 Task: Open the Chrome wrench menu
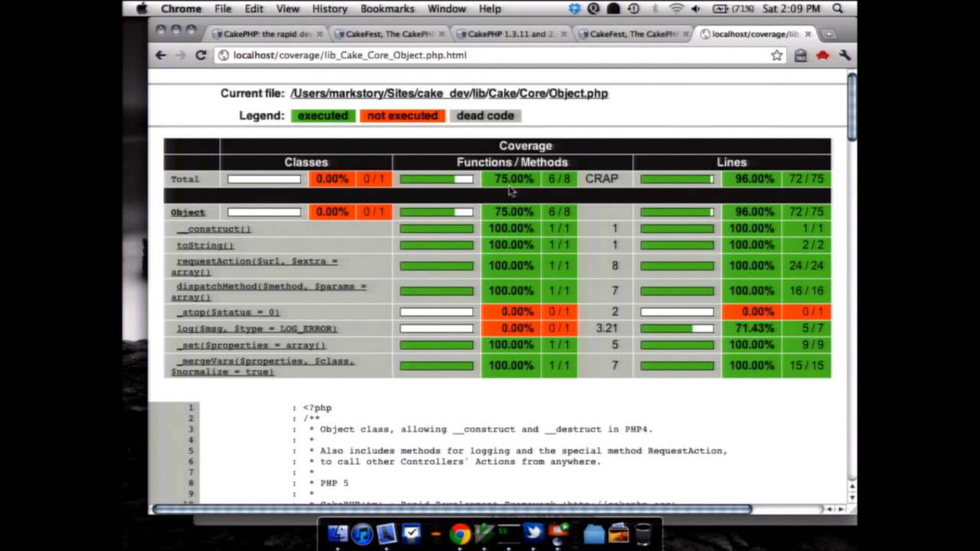click(844, 55)
